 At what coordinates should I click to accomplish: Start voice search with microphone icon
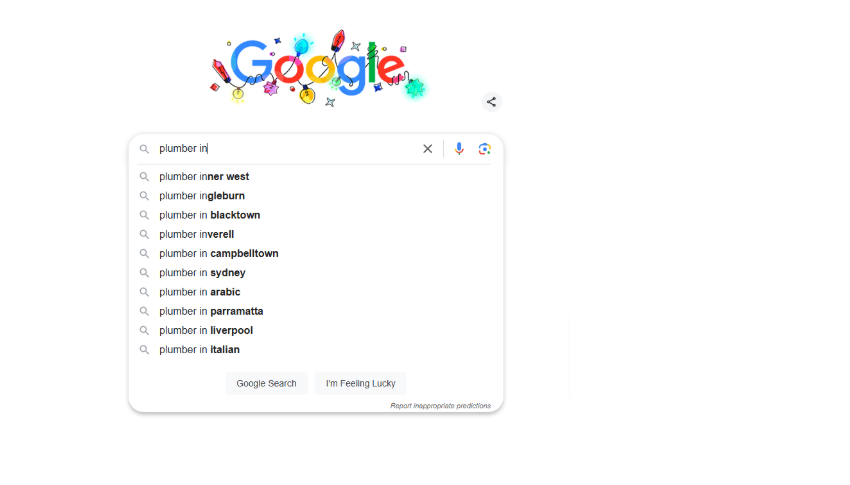(x=459, y=149)
